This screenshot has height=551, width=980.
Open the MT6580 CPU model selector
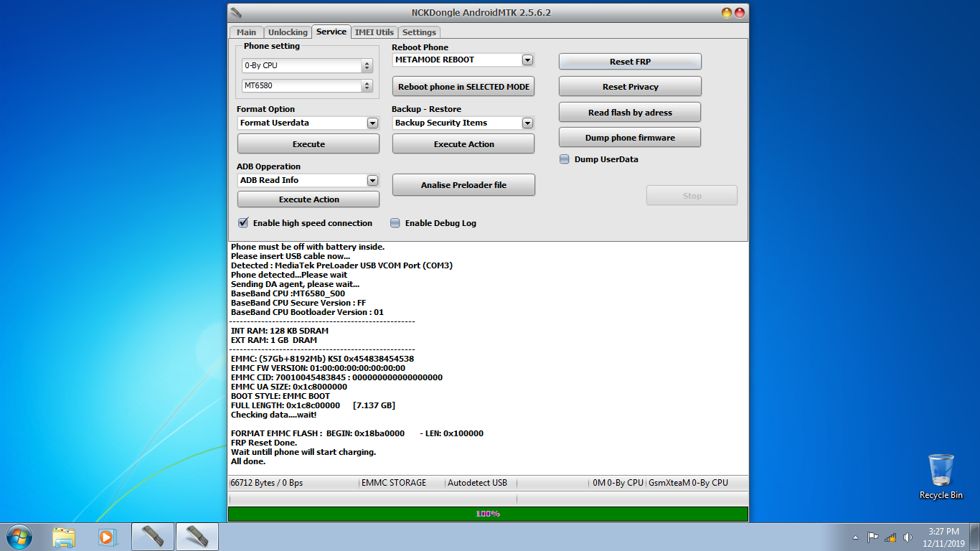tap(307, 85)
